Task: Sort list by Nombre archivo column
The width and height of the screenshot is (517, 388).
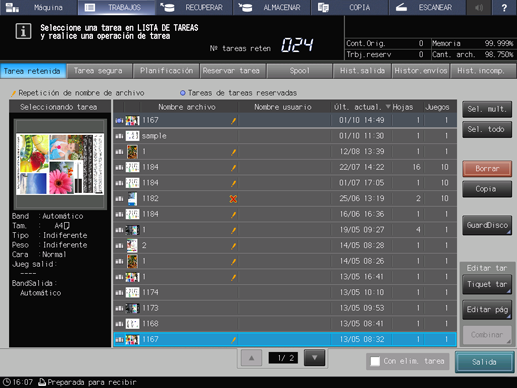Action: [x=187, y=107]
